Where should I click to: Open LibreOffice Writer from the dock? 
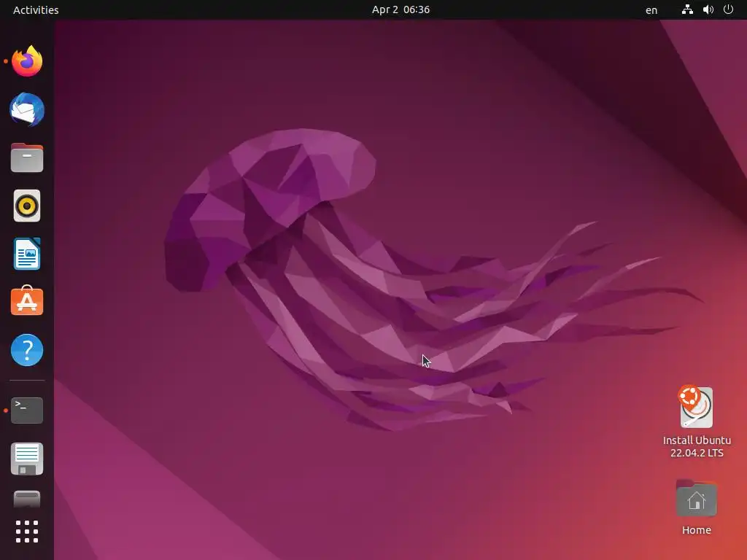27,254
